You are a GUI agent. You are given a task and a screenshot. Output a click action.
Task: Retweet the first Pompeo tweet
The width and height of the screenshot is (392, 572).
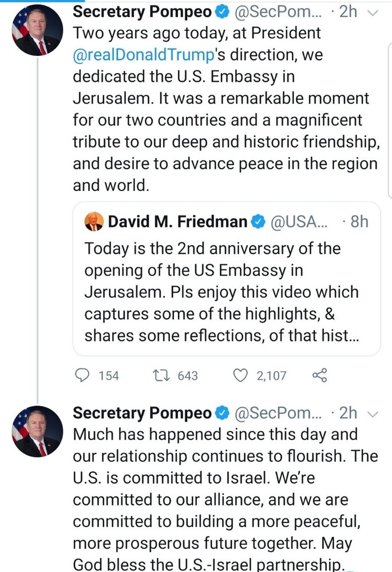pos(161,375)
